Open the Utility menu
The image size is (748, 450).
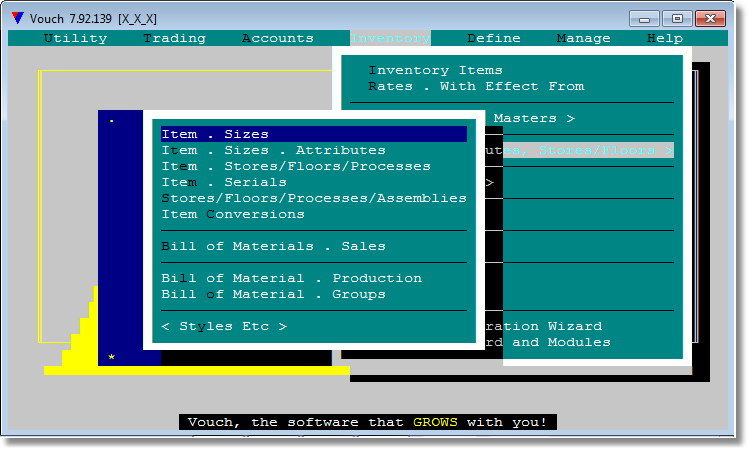75,38
